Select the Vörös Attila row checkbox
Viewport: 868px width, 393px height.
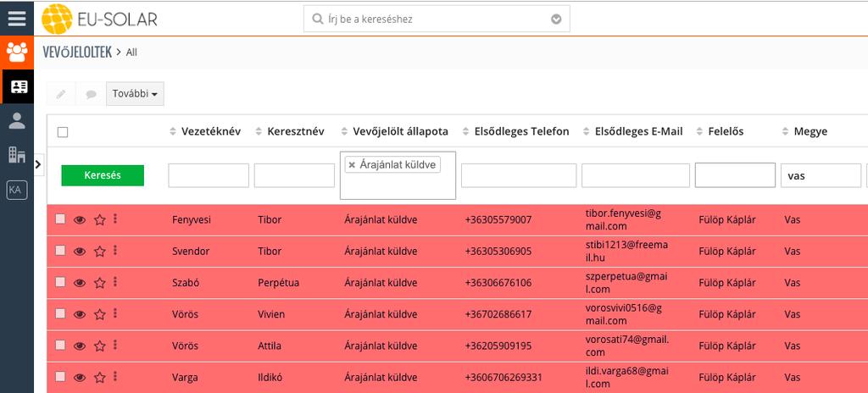pos(60,345)
